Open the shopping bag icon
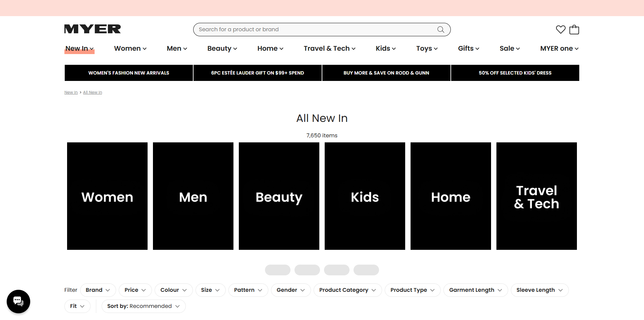Image resolution: width=644 pixels, height=320 pixels. 574,30
